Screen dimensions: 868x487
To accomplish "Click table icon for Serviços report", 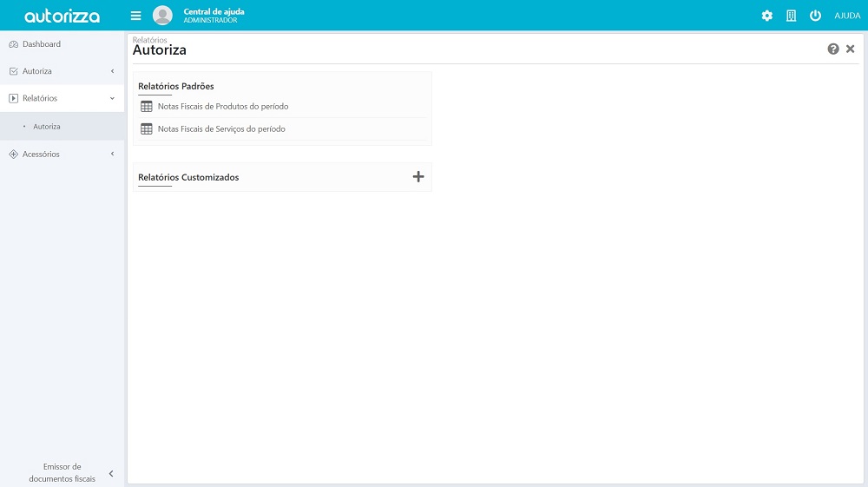I will click(146, 128).
